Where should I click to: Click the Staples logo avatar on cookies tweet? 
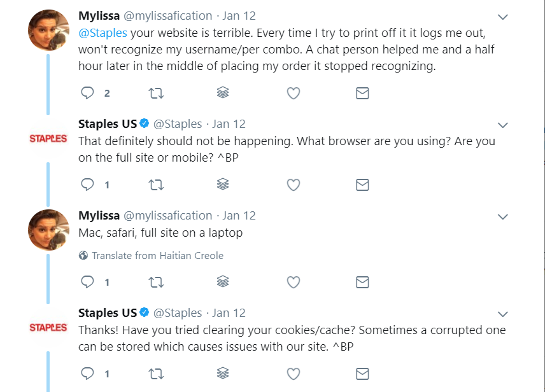(x=48, y=327)
